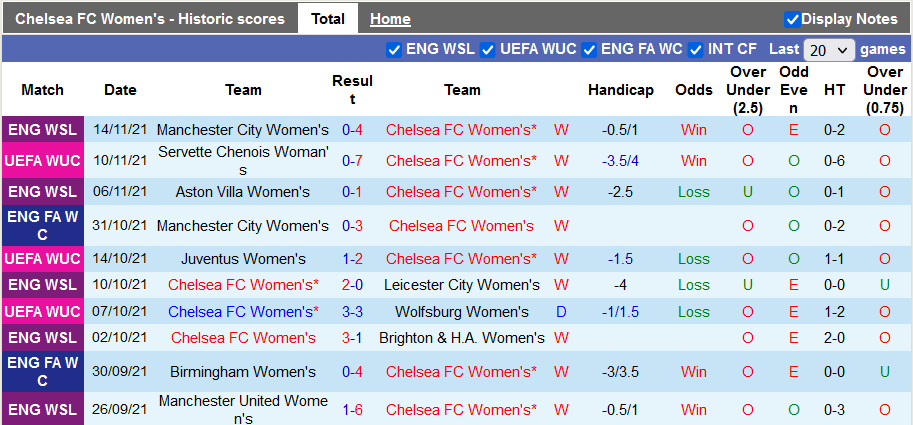Screen dimensions: 913x425
Task: Uncheck the UEFA WUC filter checkbox
Action: [x=488, y=49]
